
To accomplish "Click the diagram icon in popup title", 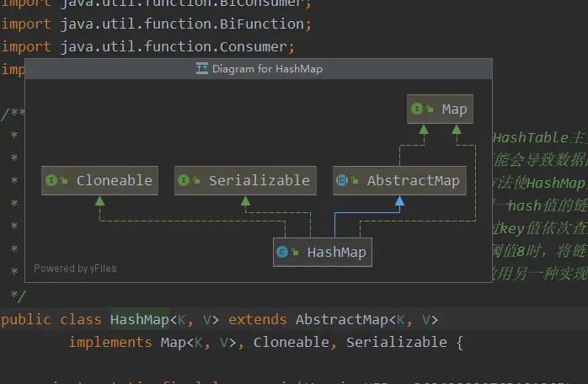I will click(x=201, y=68).
